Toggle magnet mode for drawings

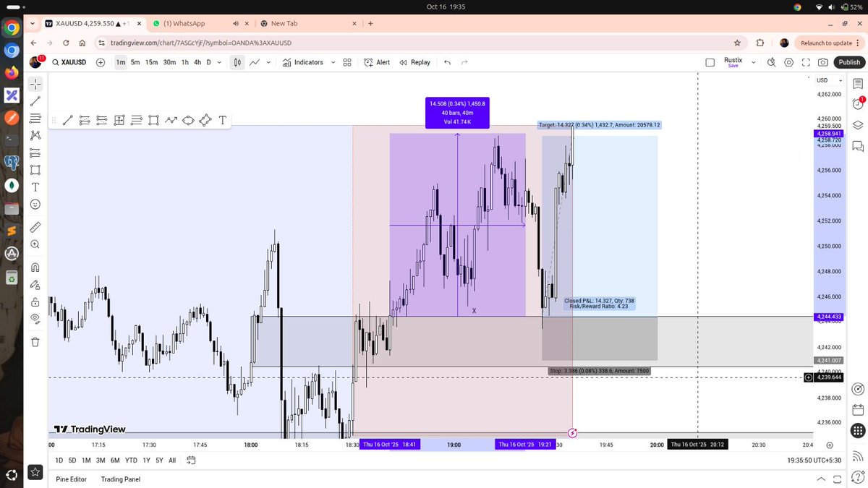coord(35,267)
